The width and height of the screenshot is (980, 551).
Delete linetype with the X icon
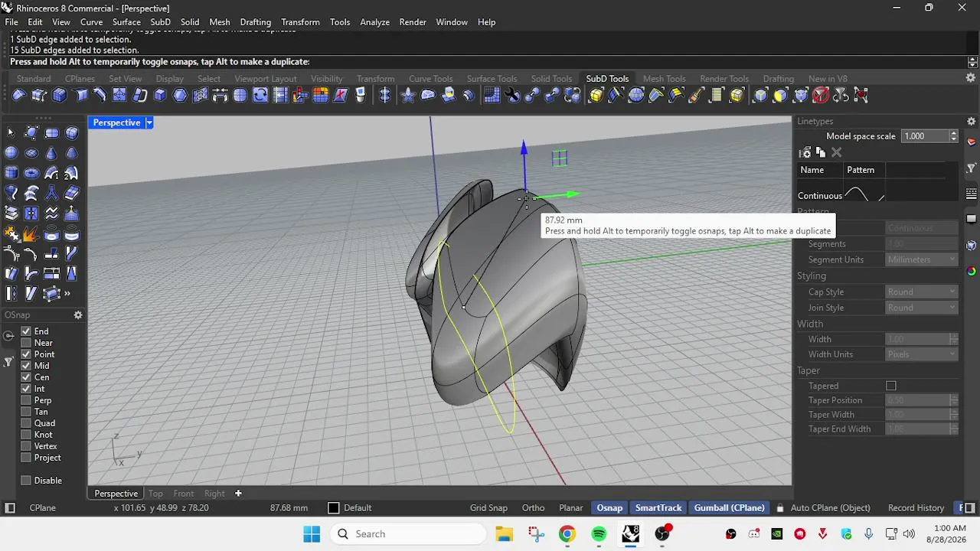[x=836, y=152]
